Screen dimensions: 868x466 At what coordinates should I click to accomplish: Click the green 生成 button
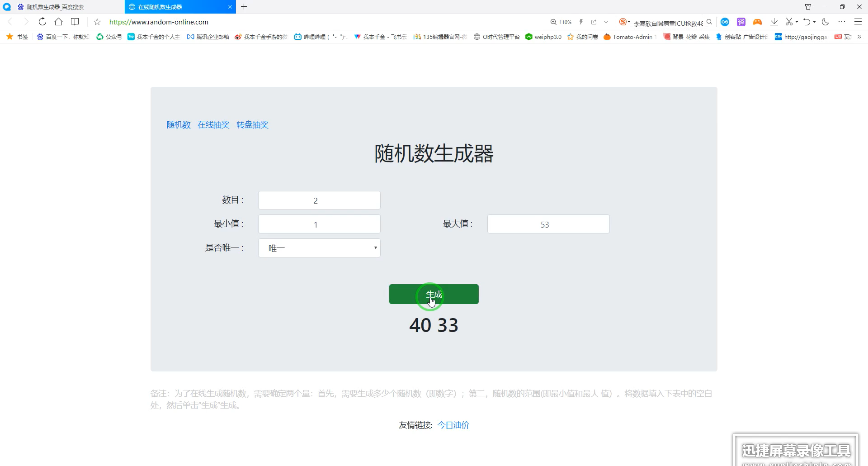click(434, 294)
